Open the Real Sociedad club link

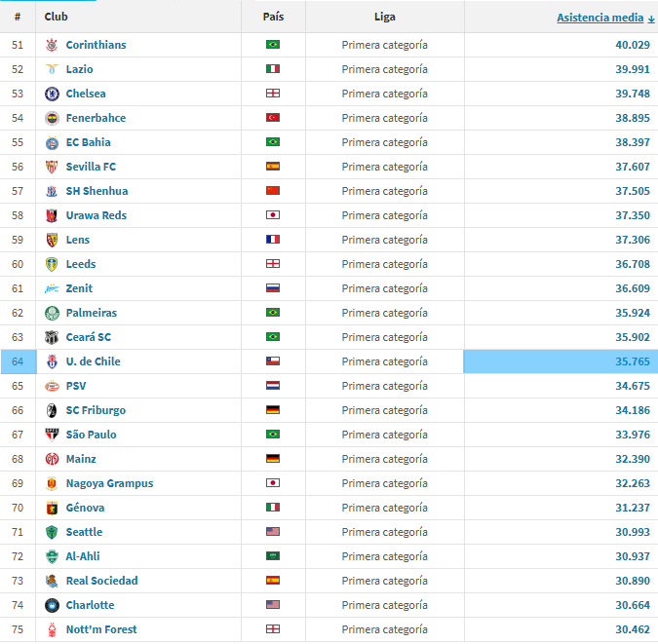tap(101, 581)
